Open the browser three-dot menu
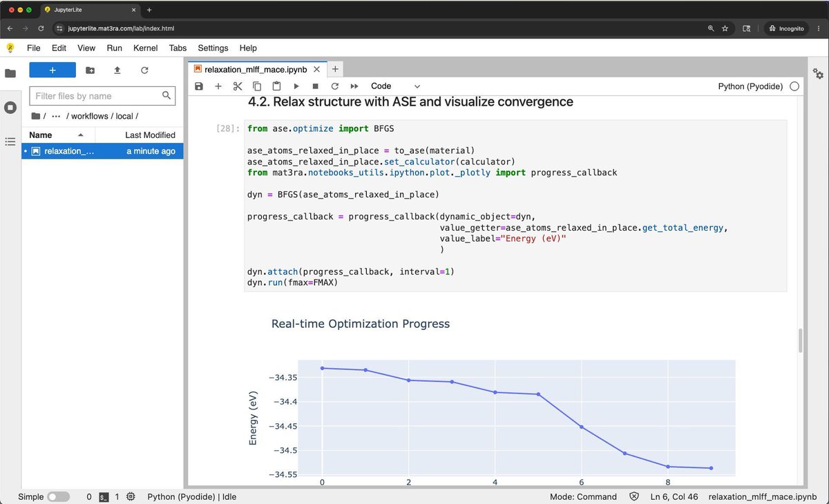The width and height of the screenshot is (829, 504). tap(819, 28)
